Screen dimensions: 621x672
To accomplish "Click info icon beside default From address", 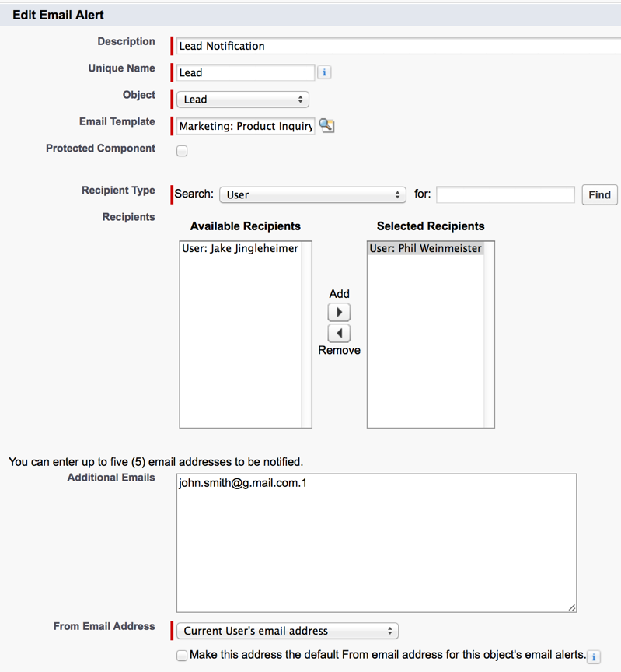I will point(593,657).
